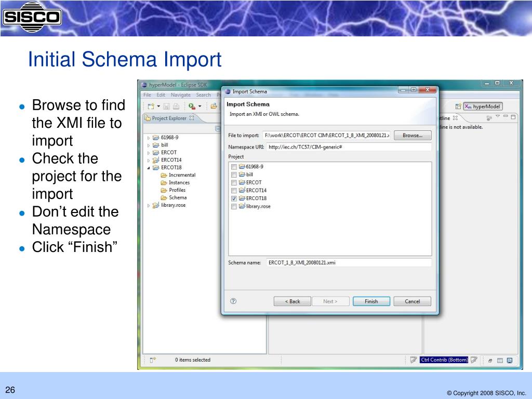Click the Namespace URI field
Viewport: 532px width, 399px height.
(x=349, y=147)
